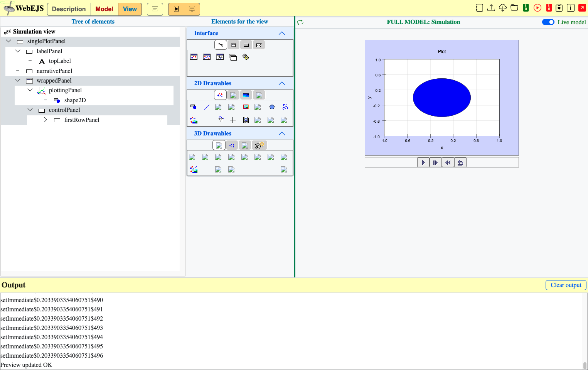Click the refresh preview icon
Image resolution: width=588 pixels, height=370 pixels.
[x=300, y=22]
